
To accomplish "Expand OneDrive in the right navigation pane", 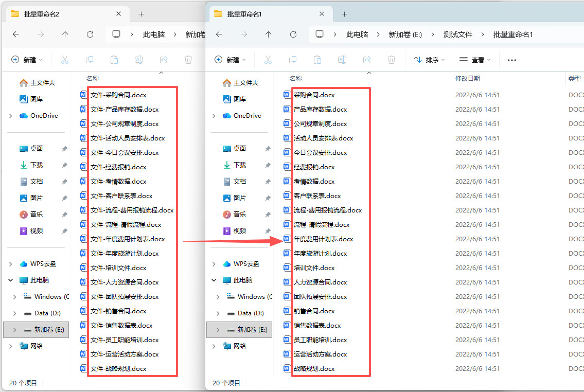I will 214,116.
